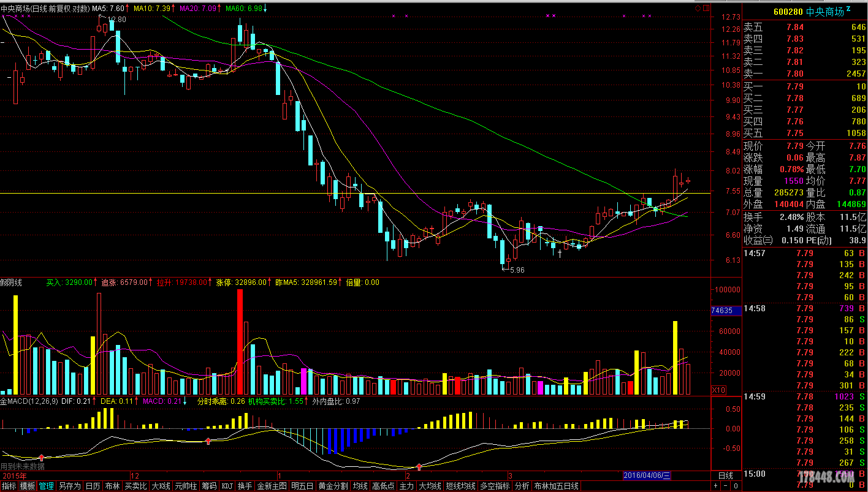Select the highlighted 管理 tab
The width and height of the screenshot is (868, 492).
(x=47, y=486)
